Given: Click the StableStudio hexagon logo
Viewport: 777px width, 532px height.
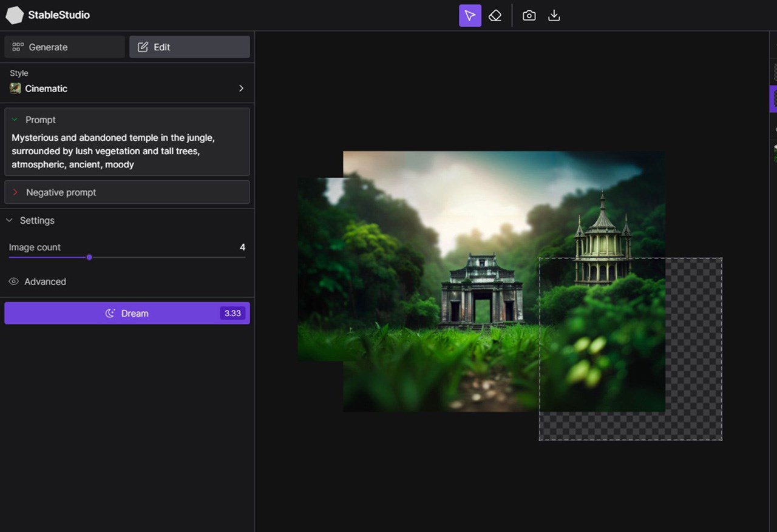Looking at the screenshot, I should pyautogui.click(x=15, y=15).
